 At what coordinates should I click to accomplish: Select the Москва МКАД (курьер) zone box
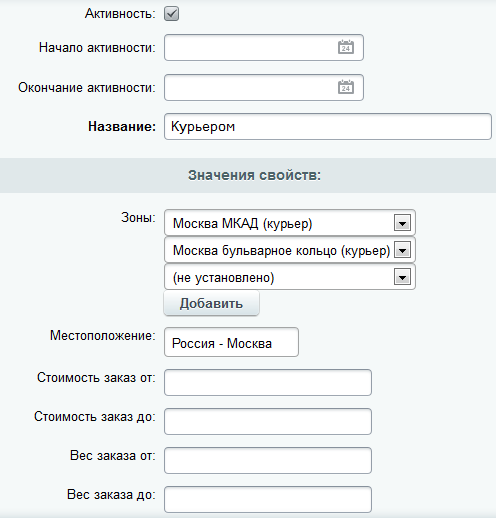point(290,223)
